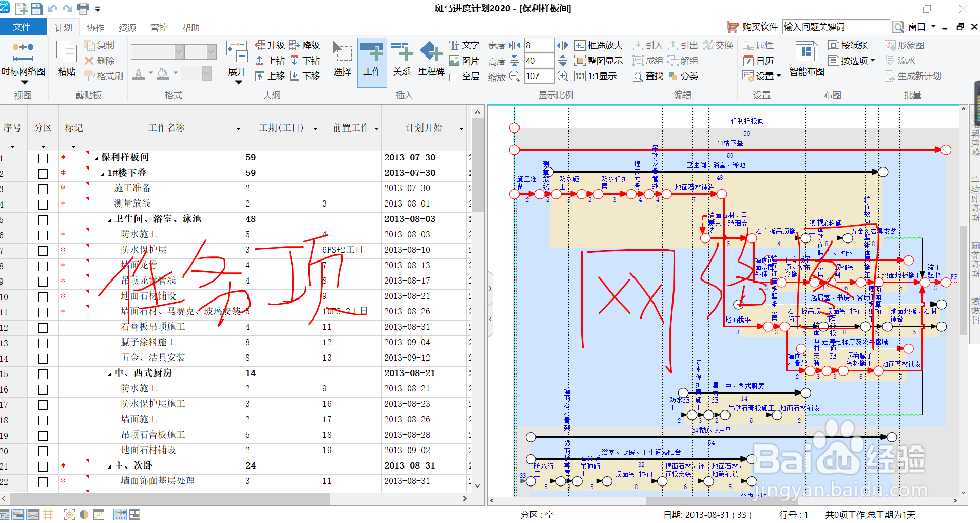Open the 计划开始 column filter dropdown
The image size is (980, 523).
[461, 129]
